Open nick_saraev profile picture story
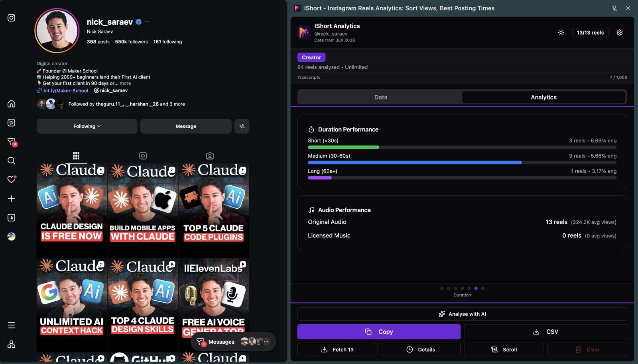The height and width of the screenshot is (364, 638). tap(57, 30)
